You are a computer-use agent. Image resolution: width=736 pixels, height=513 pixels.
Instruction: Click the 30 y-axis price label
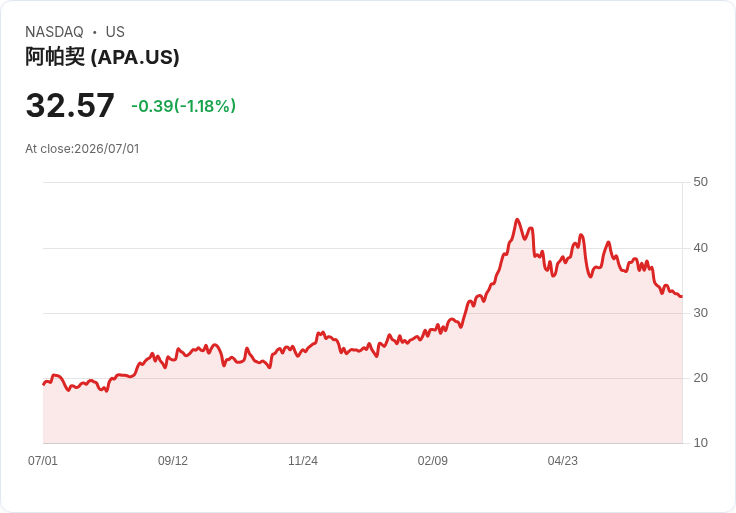[x=700, y=313]
